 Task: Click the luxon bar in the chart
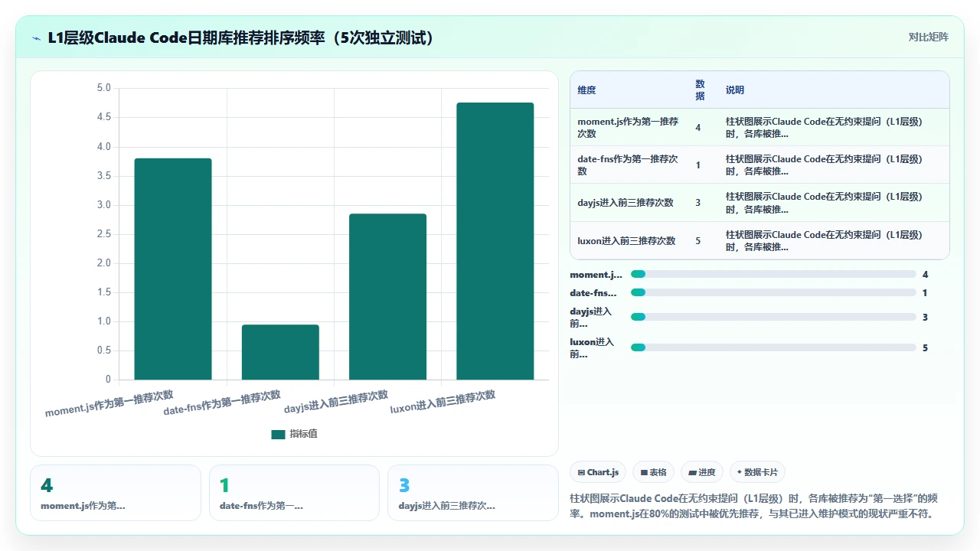click(495, 241)
